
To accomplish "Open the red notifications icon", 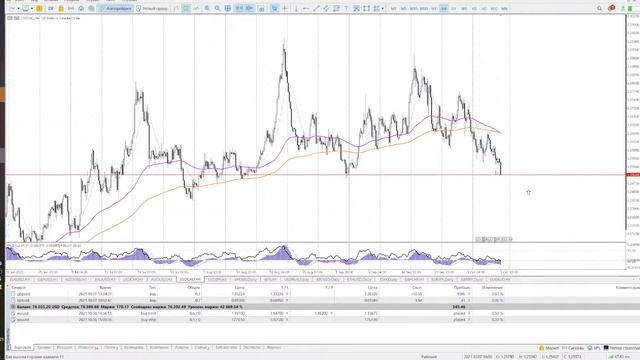I will [611, 8].
